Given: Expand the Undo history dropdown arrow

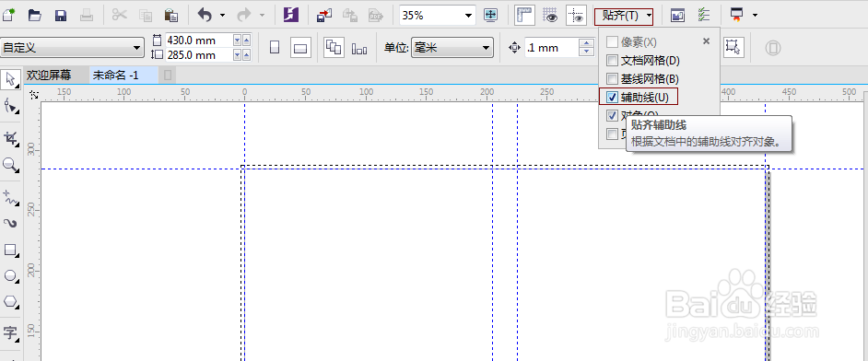Looking at the screenshot, I should pyautogui.click(x=223, y=16).
